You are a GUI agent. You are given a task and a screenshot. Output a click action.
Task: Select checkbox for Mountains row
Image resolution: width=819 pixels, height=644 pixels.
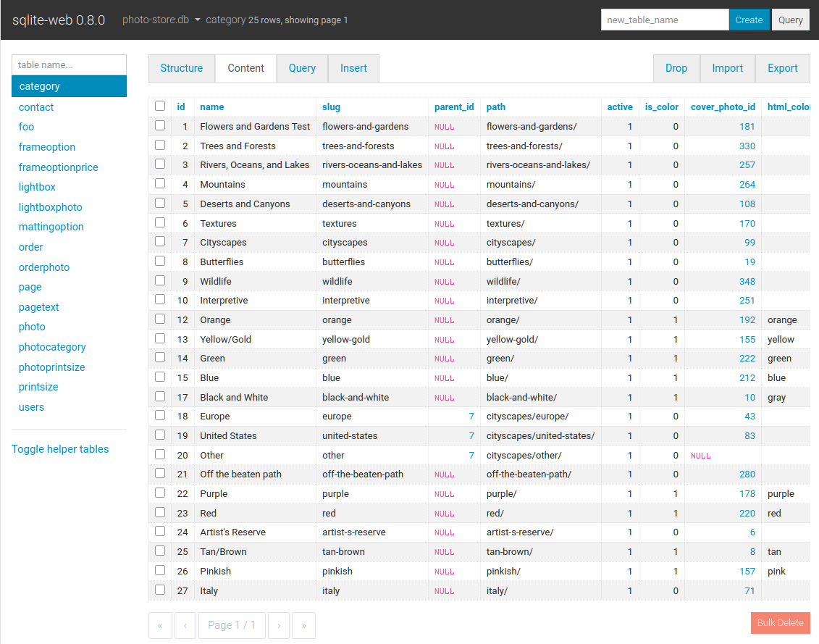tap(160, 183)
